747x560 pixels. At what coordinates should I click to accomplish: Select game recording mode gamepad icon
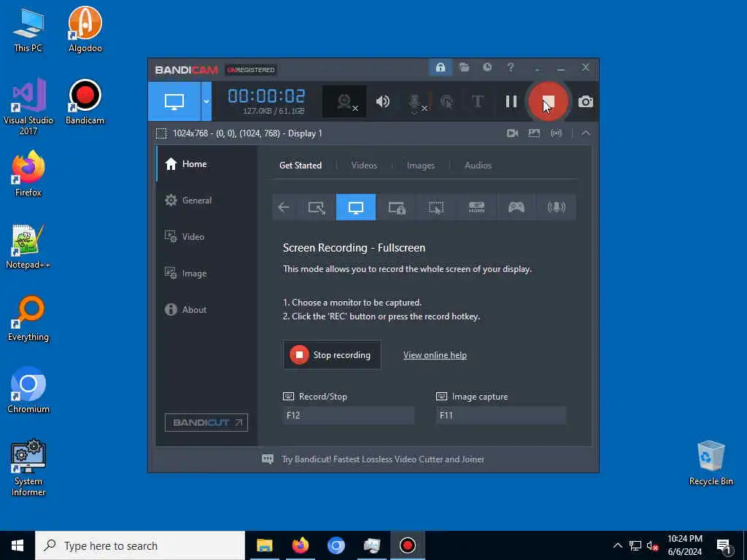click(516, 207)
